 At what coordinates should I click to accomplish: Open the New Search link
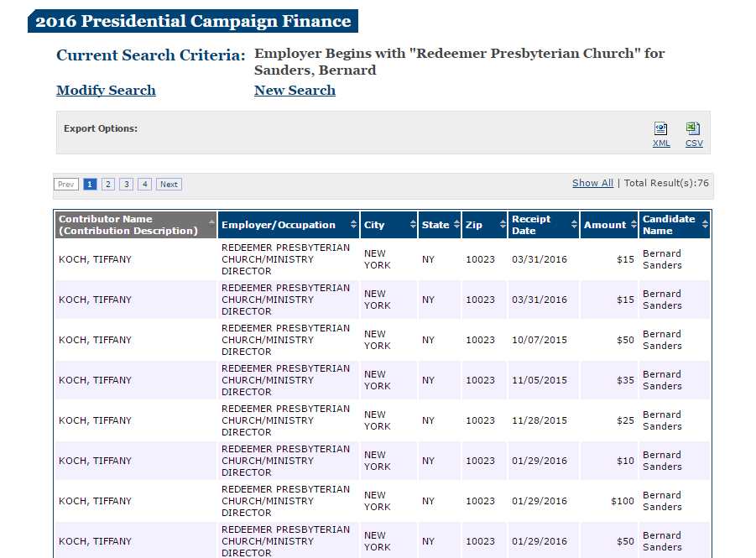295,90
